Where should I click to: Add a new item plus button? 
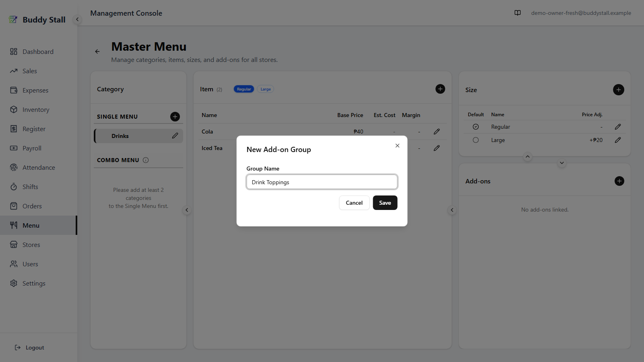[x=440, y=89]
